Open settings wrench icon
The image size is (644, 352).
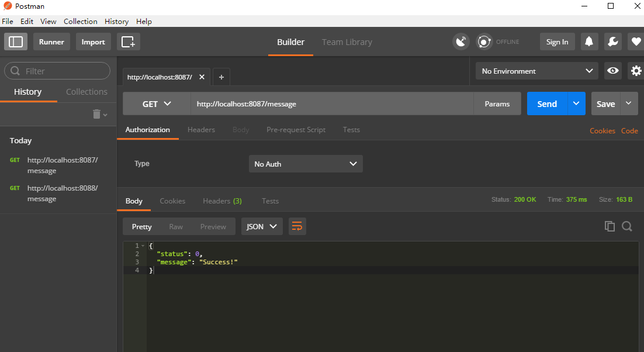pos(613,42)
